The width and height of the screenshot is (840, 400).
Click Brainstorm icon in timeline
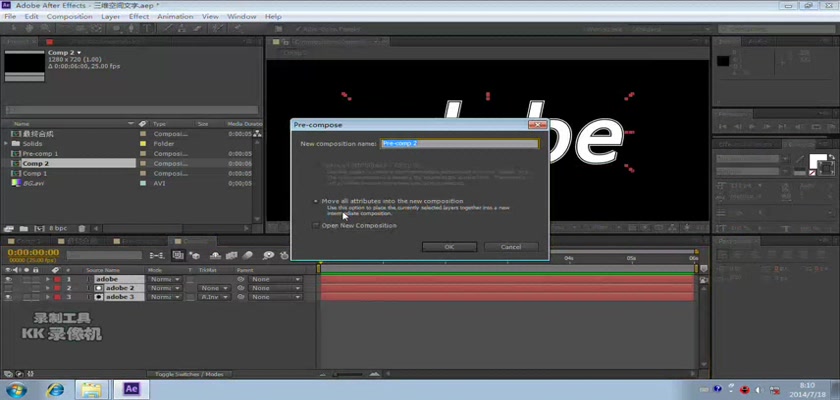click(x=268, y=256)
